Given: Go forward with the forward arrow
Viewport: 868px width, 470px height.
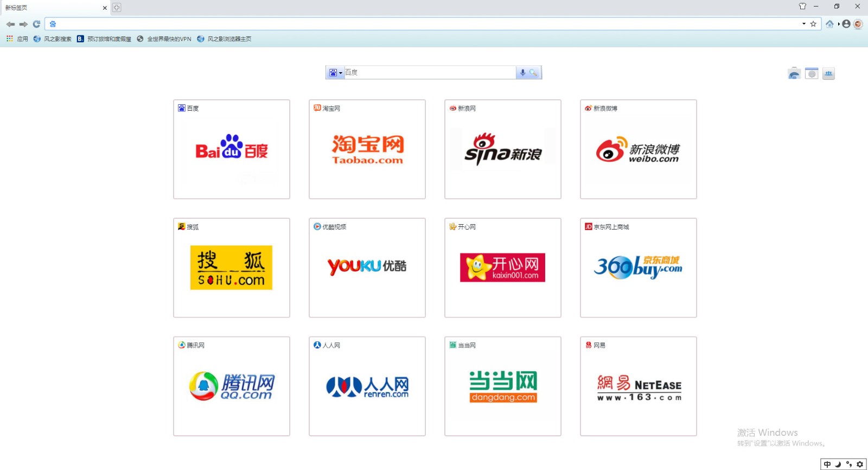Looking at the screenshot, I should click(23, 24).
